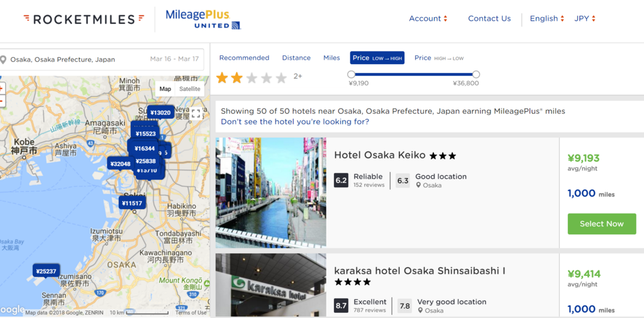
Task: Click the MileagePlus United logo
Action: point(203,19)
